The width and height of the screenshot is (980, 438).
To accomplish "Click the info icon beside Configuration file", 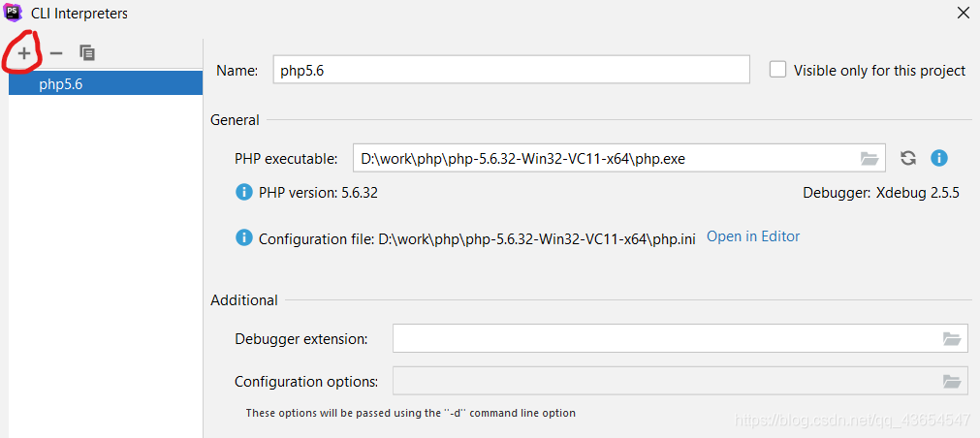I will point(244,237).
